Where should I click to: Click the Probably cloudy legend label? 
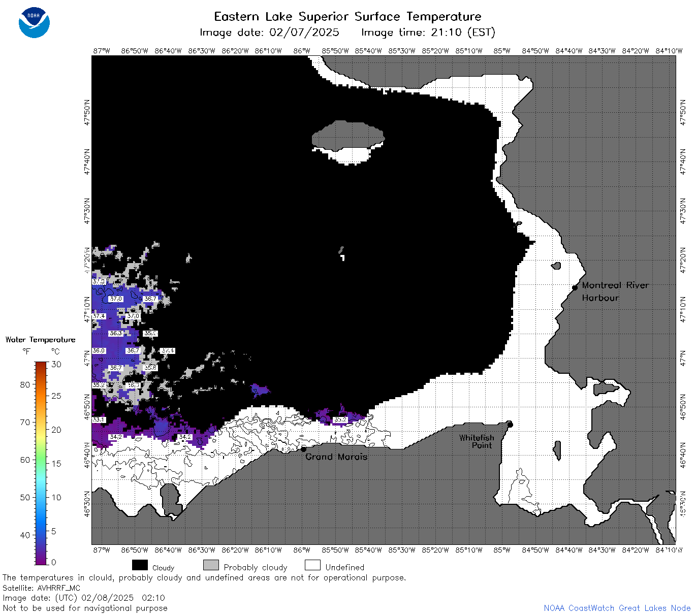click(256, 568)
